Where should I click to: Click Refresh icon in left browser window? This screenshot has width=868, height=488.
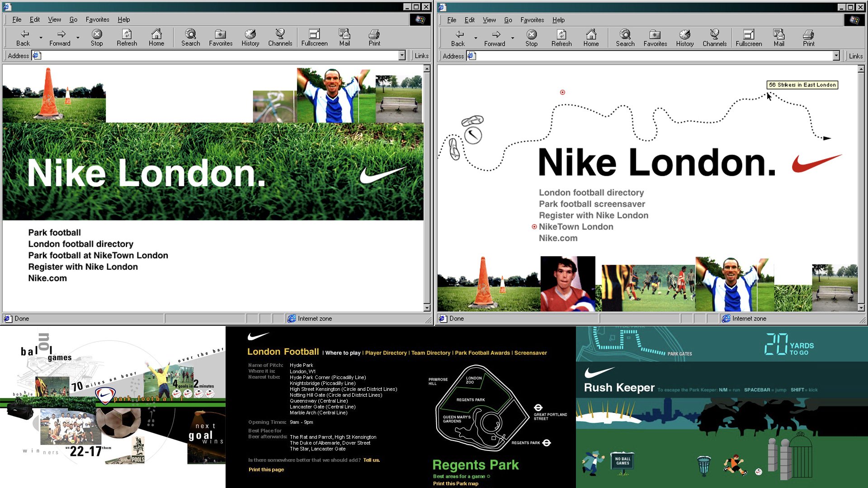pos(127,38)
